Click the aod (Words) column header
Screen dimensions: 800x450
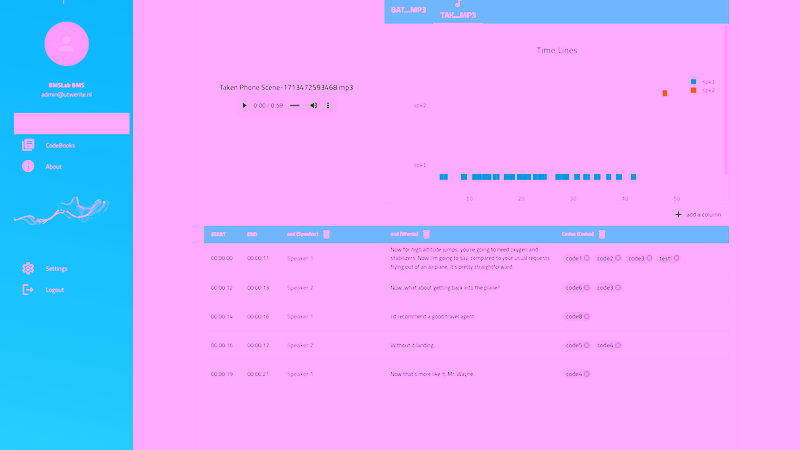404,234
